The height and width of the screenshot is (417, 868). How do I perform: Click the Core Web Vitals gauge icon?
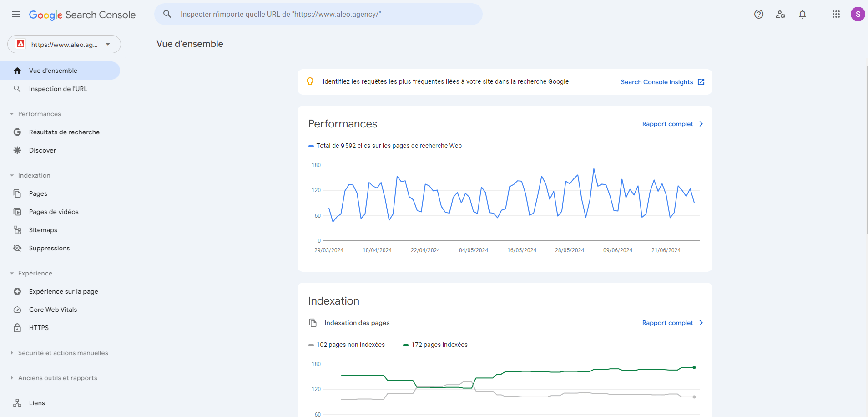tap(17, 310)
